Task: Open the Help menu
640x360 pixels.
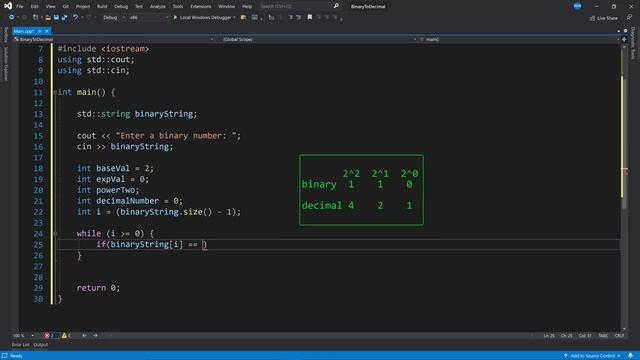Action: [x=247, y=7]
